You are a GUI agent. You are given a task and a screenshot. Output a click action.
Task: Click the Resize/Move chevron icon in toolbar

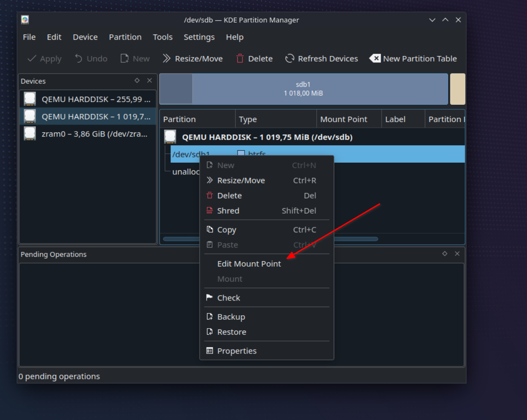click(x=166, y=58)
